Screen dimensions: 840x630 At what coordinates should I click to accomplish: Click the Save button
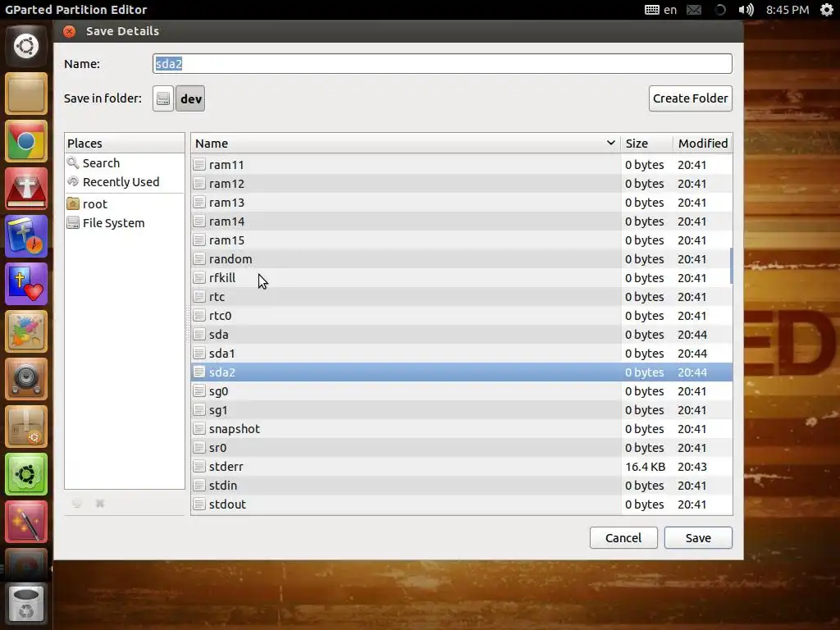pyautogui.click(x=698, y=538)
